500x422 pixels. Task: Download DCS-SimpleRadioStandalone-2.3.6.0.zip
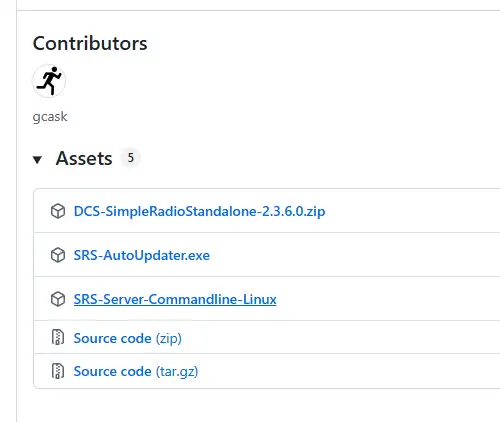[199, 211]
